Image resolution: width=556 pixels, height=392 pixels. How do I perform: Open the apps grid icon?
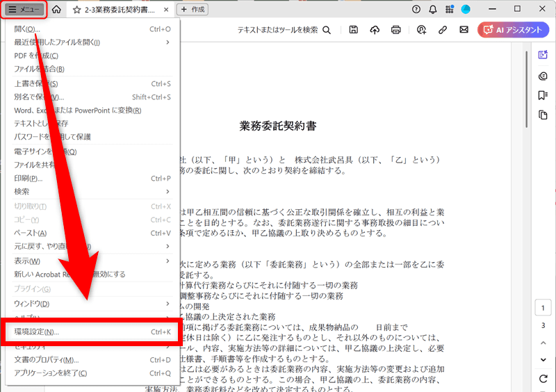pyautogui.click(x=449, y=9)
